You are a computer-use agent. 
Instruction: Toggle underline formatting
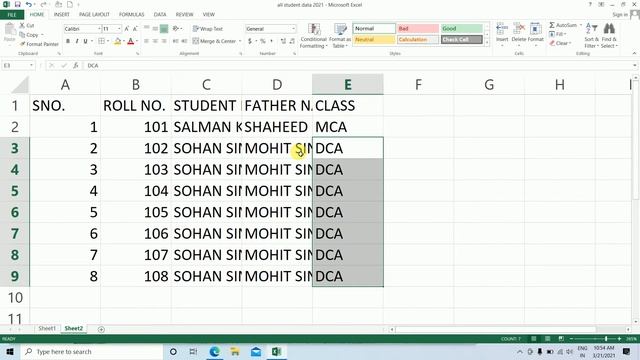[85, 41]
